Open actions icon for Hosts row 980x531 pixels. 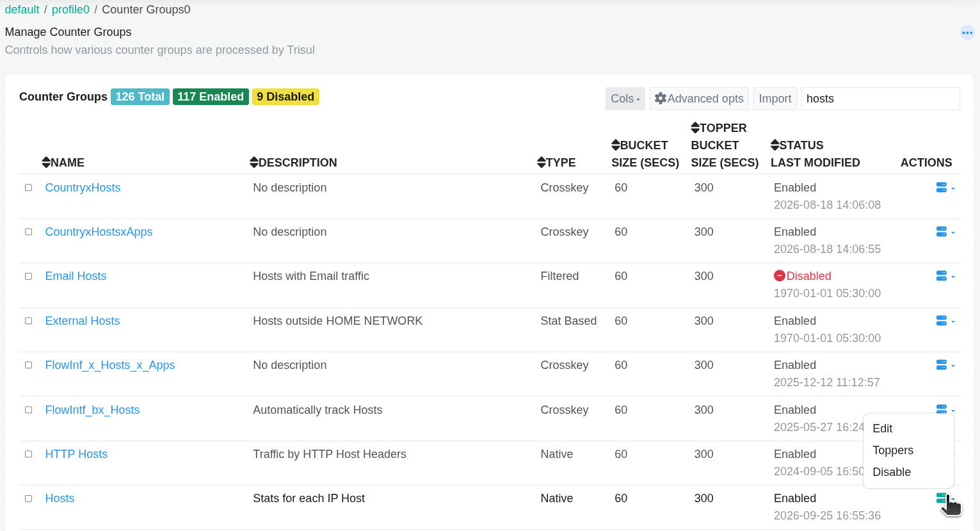coord(945,498)
